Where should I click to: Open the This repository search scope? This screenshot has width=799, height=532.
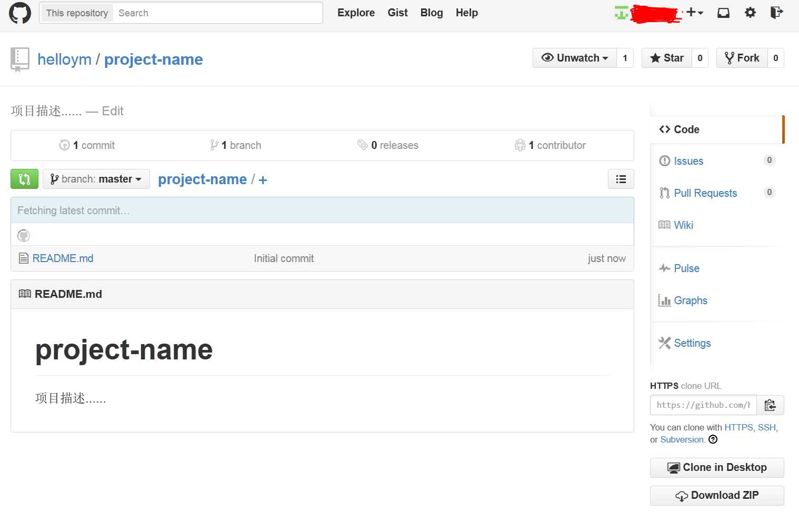[77, 13]
